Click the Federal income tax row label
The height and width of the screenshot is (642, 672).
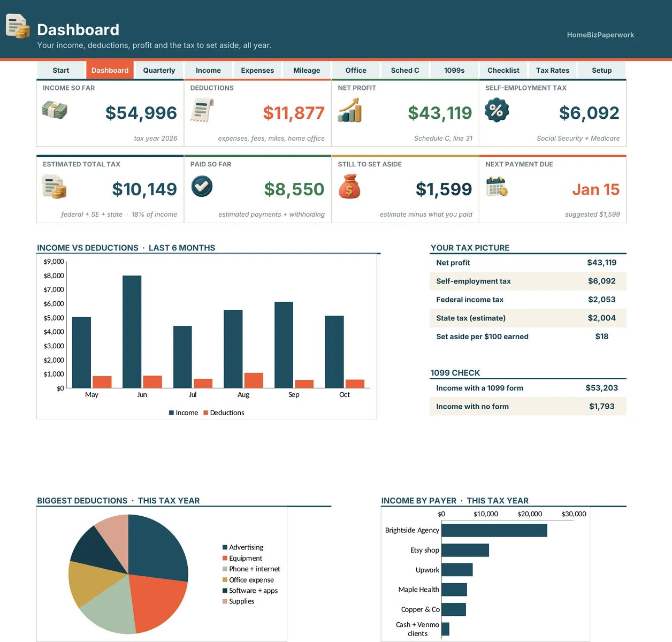pyautogui.click(x=470, y=300)
